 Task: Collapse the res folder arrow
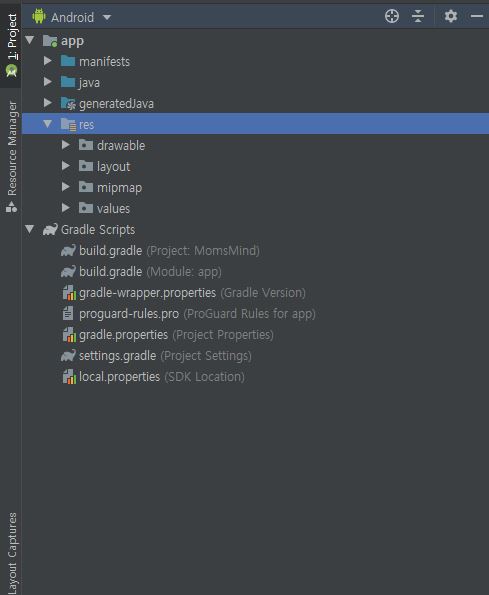point(48,124)
